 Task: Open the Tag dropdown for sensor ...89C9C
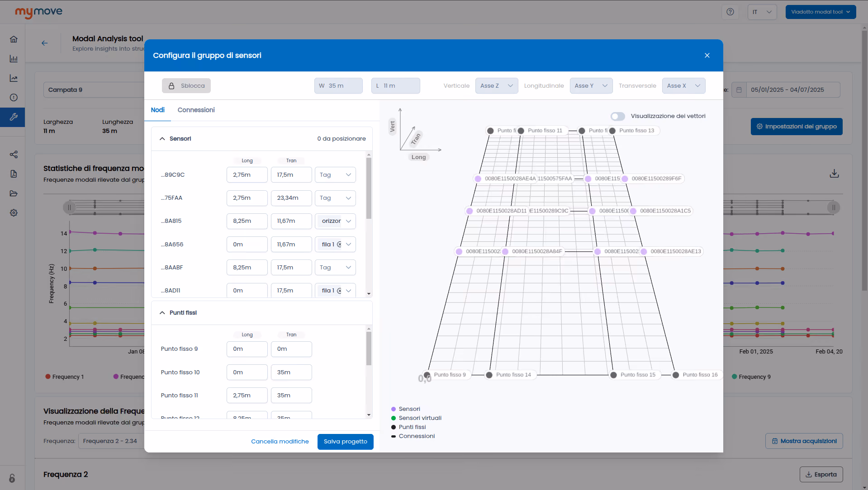(335, 175)
